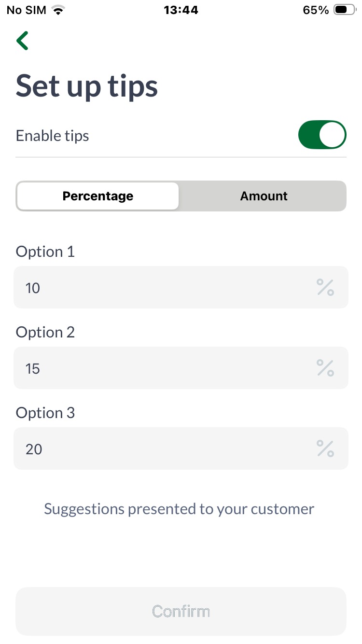Screen dimensions: 362x644
Task: Tap the 13:44 clock in status bar
Action: [x=181, y=10]
